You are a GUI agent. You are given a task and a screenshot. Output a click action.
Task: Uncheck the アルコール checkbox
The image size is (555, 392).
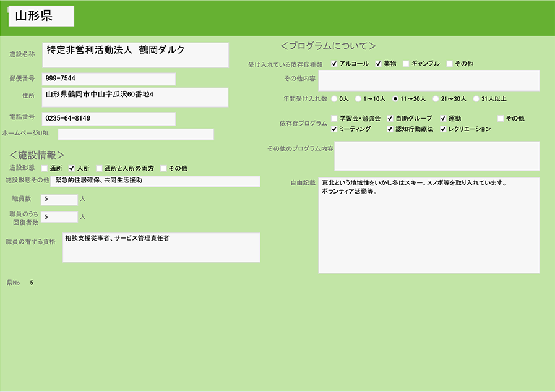pos(334,64)
